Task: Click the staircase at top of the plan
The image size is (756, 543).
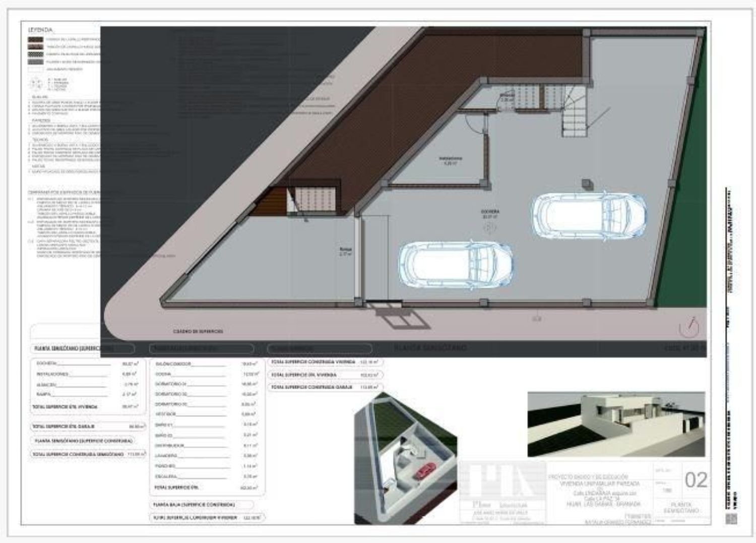Action: [x=575, y=111]
